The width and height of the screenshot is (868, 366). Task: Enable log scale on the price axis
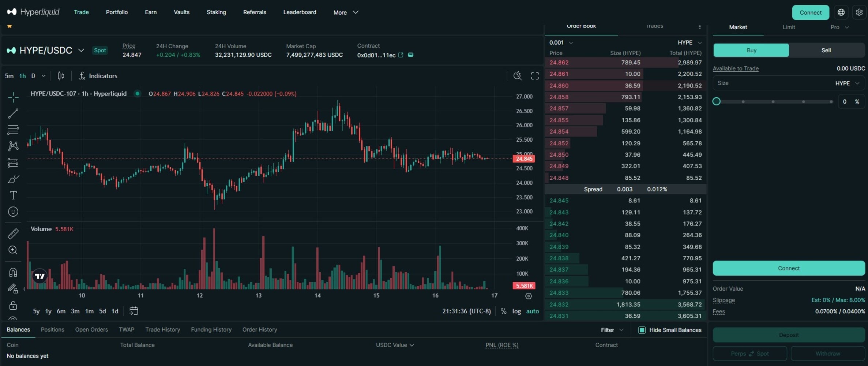(516, 311)
